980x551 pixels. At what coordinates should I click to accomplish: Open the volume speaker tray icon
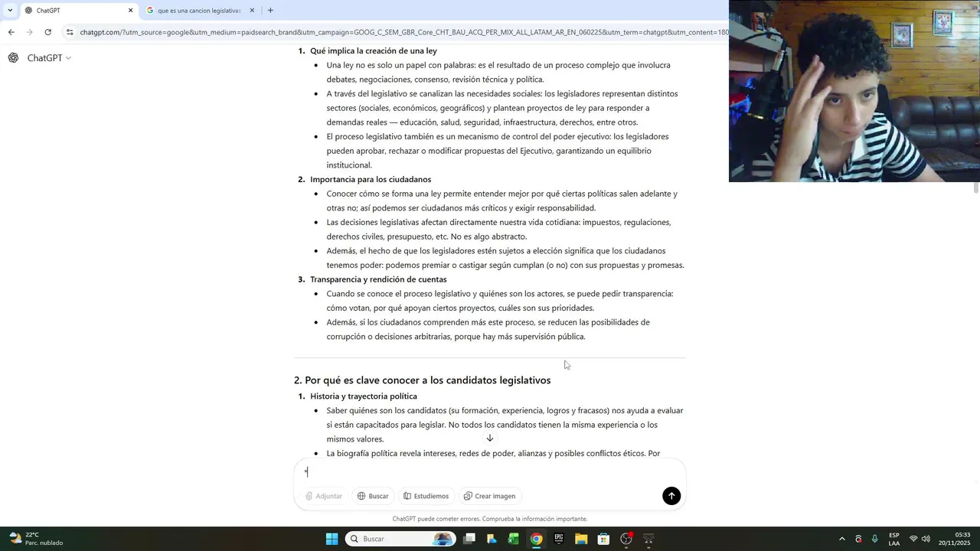pyautogui.click(x=926, y=539)
